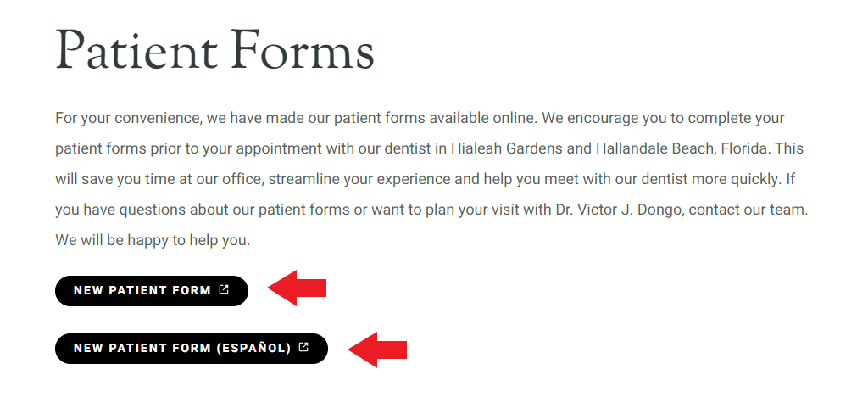
Task: Click the sentence "We will be happy to help you."
Action: pyautogui.click(x=153, y=241)
